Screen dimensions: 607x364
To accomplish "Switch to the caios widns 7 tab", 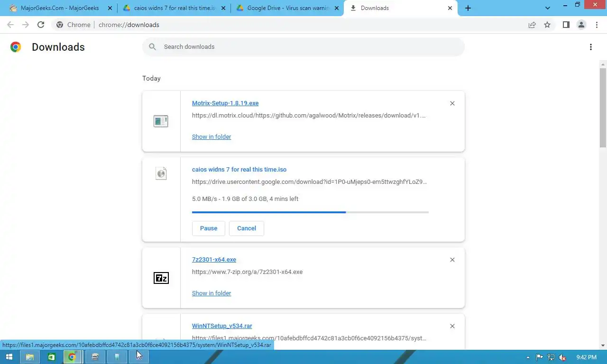I will tap(175, 8).
